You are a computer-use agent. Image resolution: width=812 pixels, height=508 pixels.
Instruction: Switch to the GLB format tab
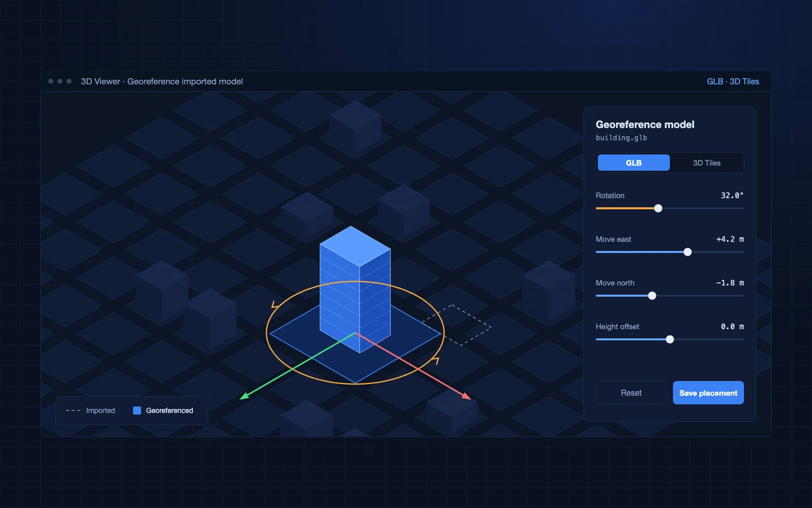pos(633,163)
